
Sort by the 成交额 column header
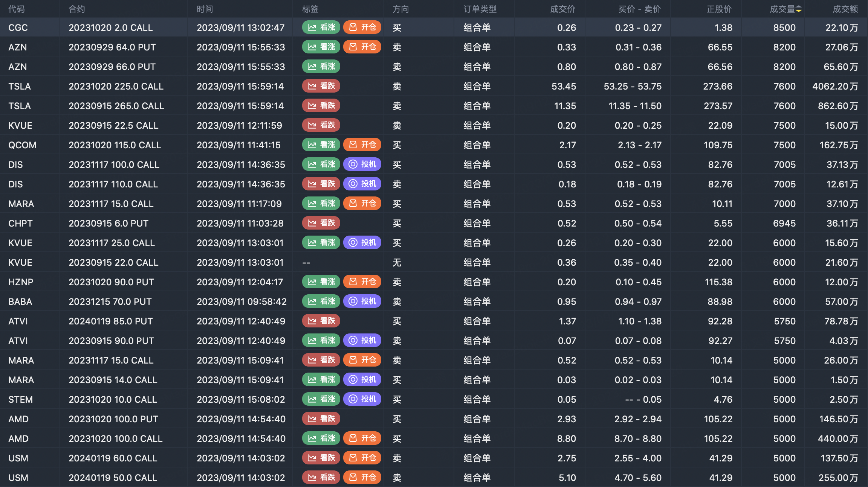click(845, 9)
